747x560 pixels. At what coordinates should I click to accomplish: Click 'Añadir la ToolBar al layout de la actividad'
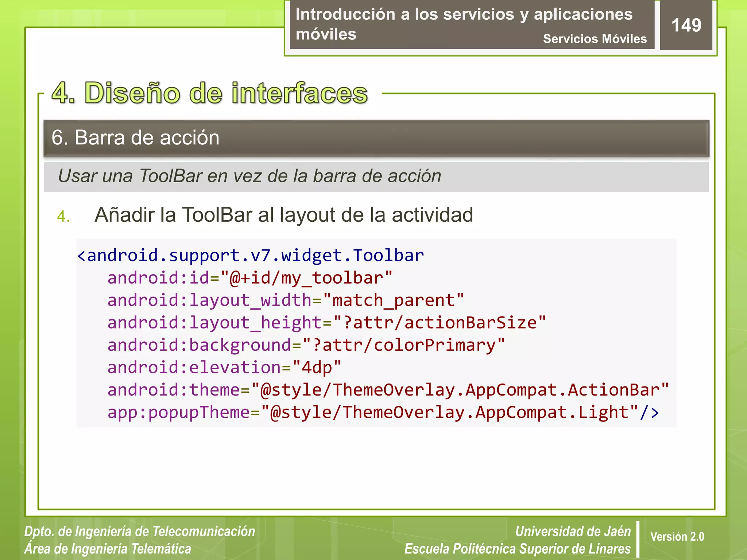click(284, 215)
